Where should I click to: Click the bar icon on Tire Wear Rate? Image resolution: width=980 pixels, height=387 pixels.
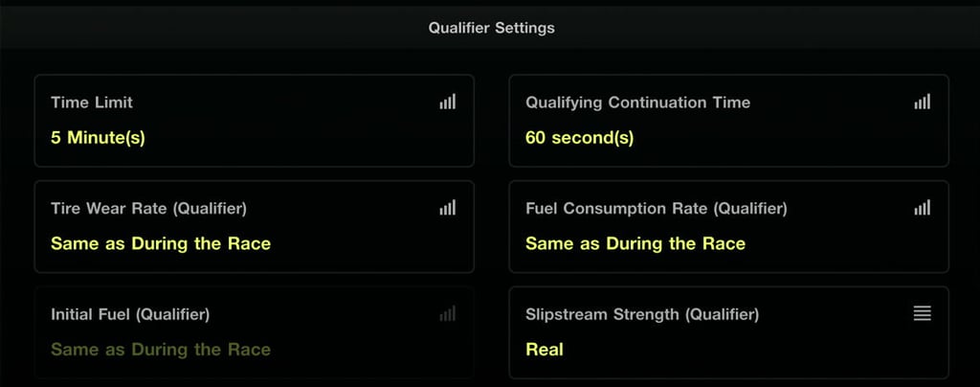(447, 207)
